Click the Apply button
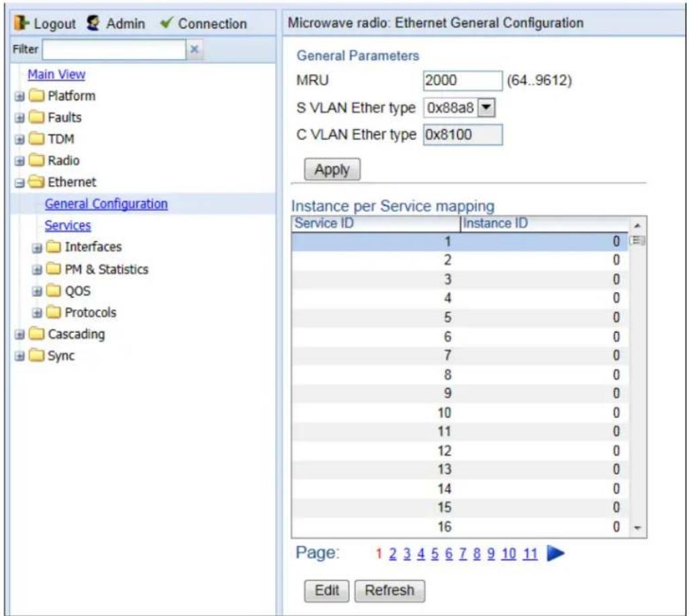 332,170
